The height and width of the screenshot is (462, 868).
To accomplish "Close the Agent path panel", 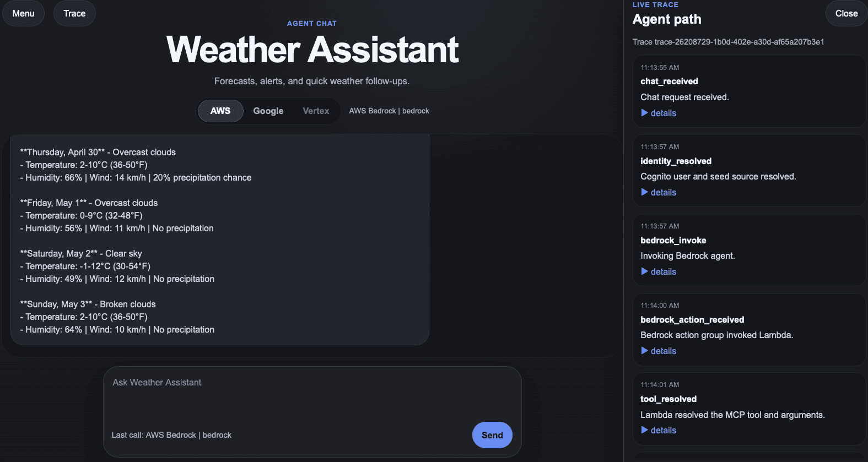I will pos(846,13).
